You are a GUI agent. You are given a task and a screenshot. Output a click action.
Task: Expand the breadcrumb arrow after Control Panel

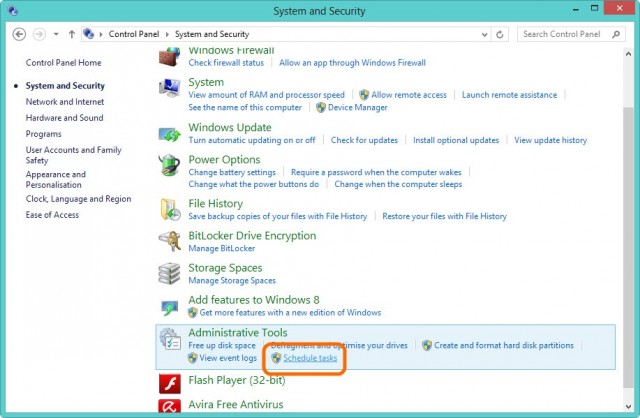[167, 34]
